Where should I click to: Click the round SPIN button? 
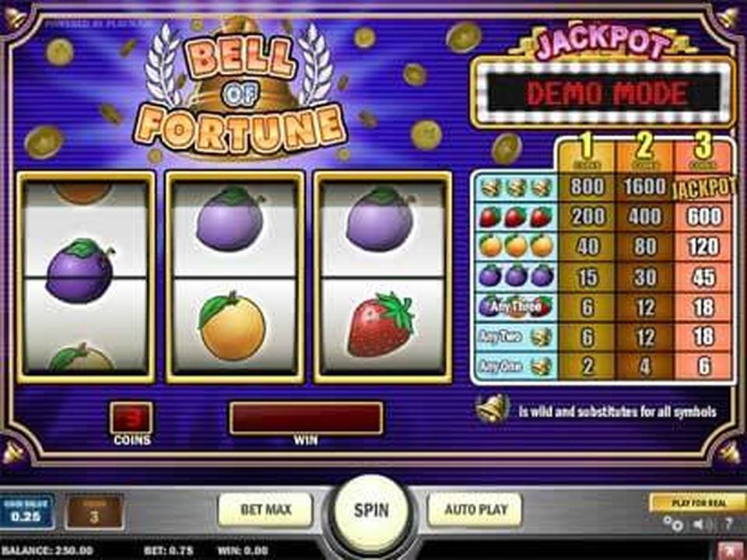pos(371,512)
